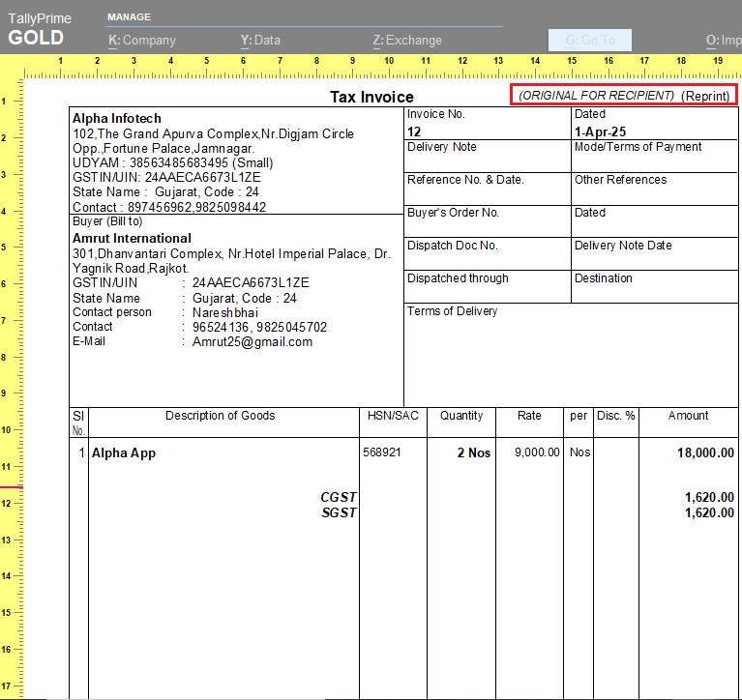Click the Tax Invoice heading
The image size is (742, 700).
(x=371, y=97)
